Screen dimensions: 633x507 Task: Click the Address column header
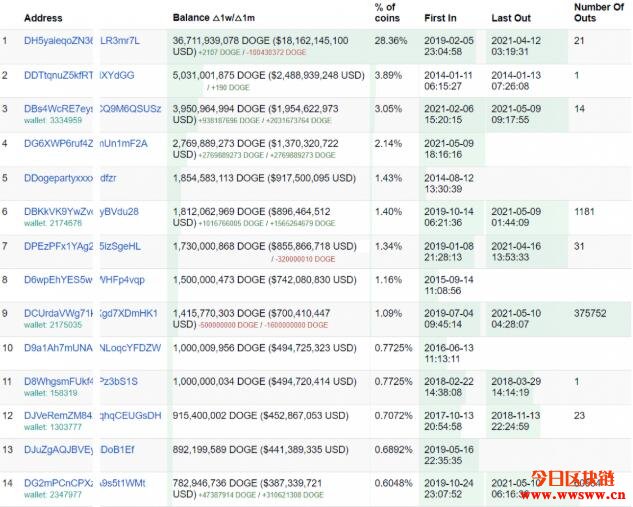tap(43, 18)
